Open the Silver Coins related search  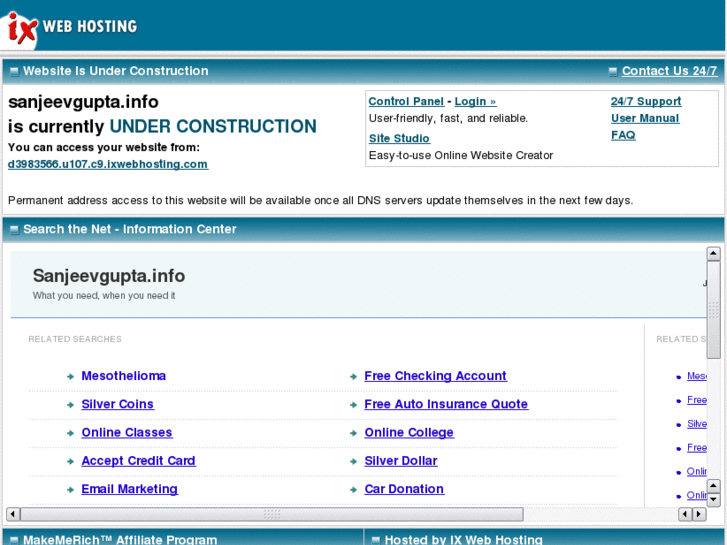coord(117,404)
